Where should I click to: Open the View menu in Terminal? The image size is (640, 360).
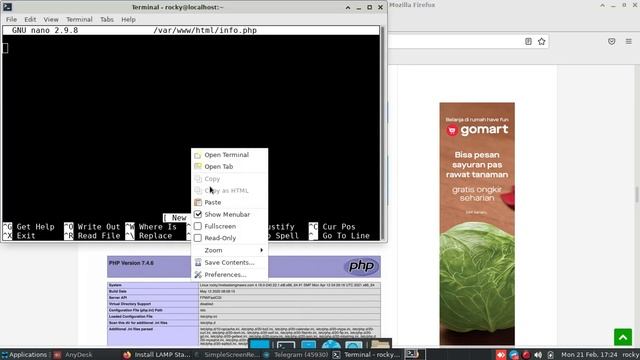(51, 19)
